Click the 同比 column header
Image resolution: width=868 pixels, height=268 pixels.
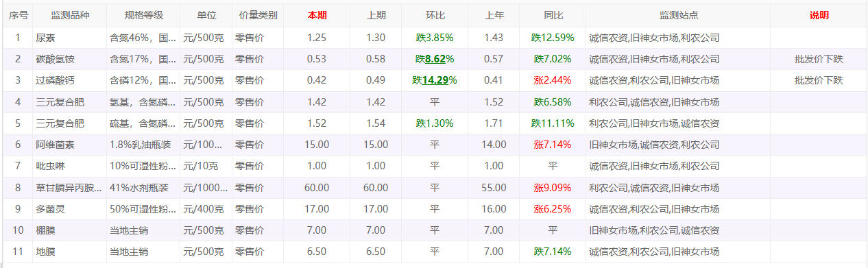(553, 16)
